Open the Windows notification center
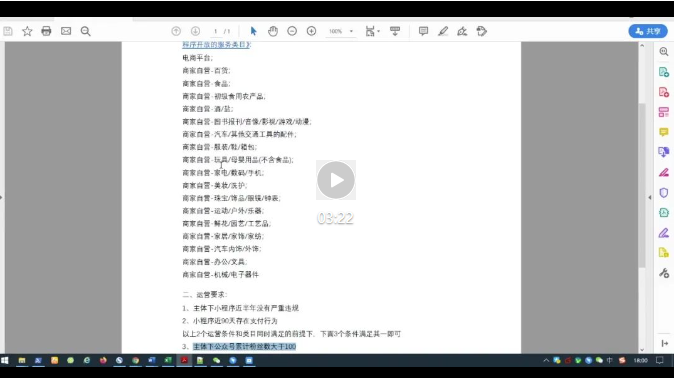The image size is (674, 378). tap(660, 360)
